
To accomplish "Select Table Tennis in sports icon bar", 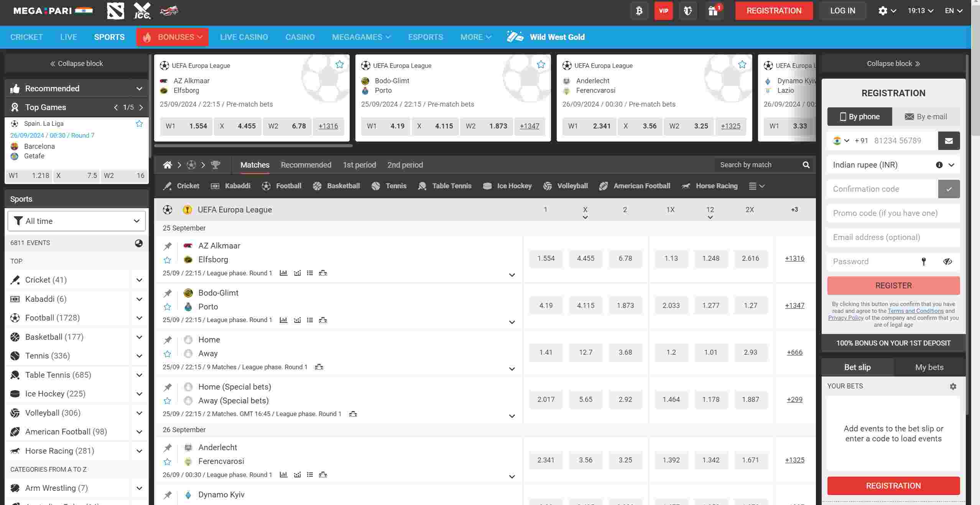I will tap(445, 186).
